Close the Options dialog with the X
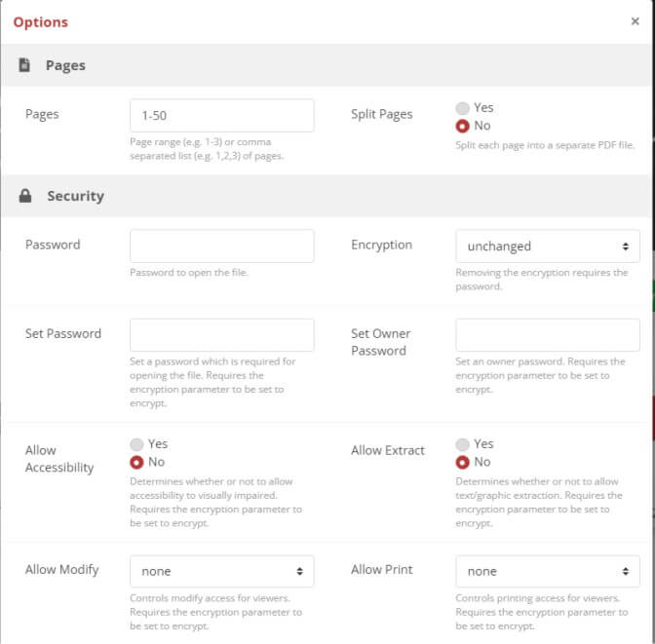This screenshot has width=655, height=644. (635, 21)
